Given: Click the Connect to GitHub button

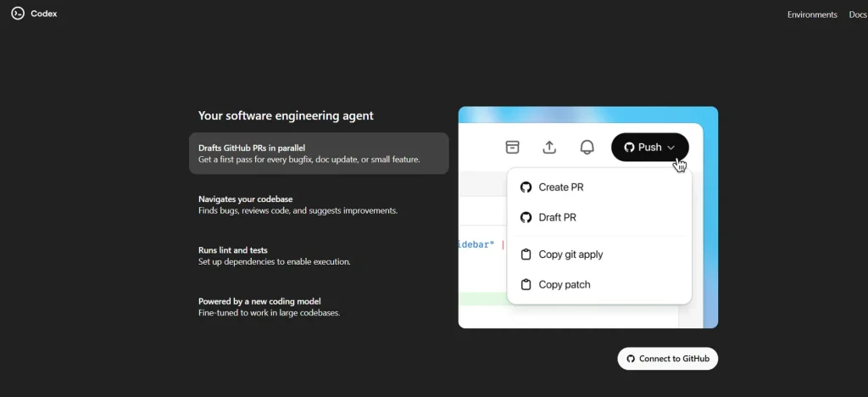Looking at the screenshot, I should point(668,359).
